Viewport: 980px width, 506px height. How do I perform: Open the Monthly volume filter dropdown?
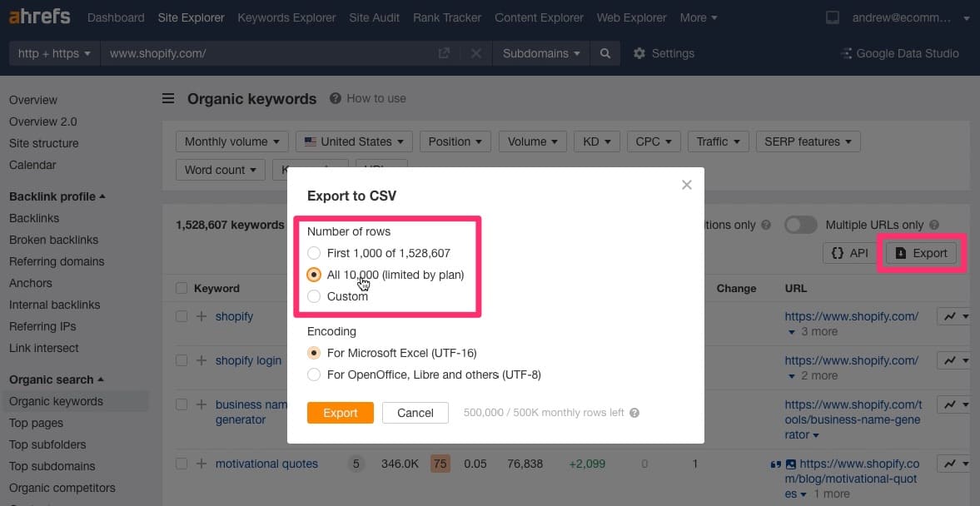pos(231,141)
